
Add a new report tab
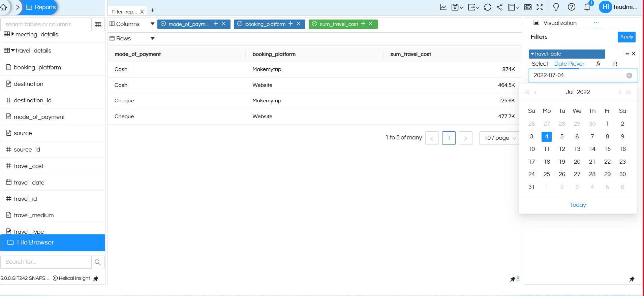[152, 10]
